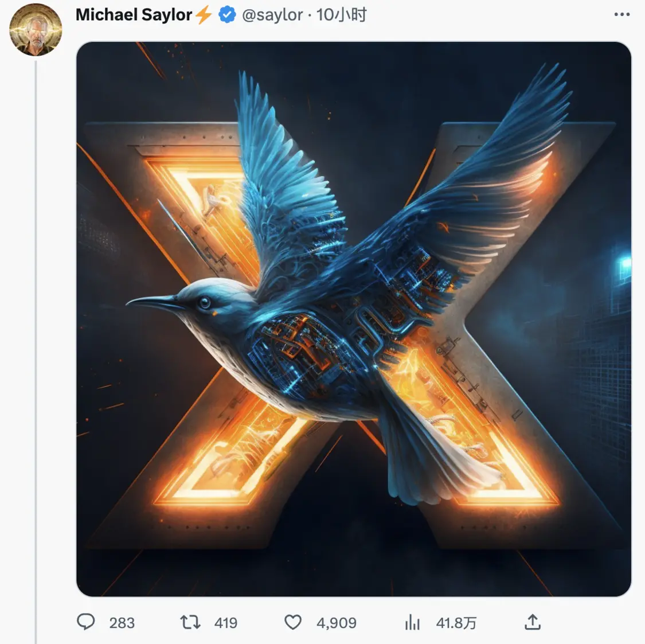Click the lightning bolt emoji beside name
Viewport: 645px width, 644px height.
coord(204,15)
